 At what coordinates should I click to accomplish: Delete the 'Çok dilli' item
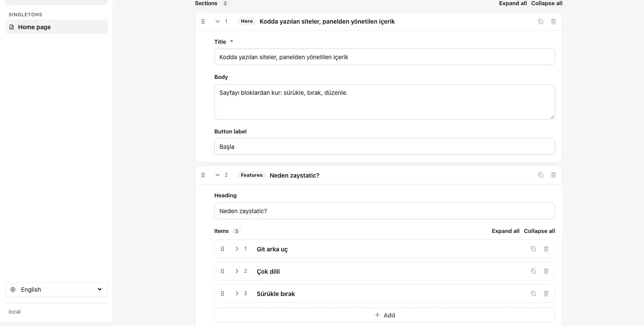click(x=546, y=271)
